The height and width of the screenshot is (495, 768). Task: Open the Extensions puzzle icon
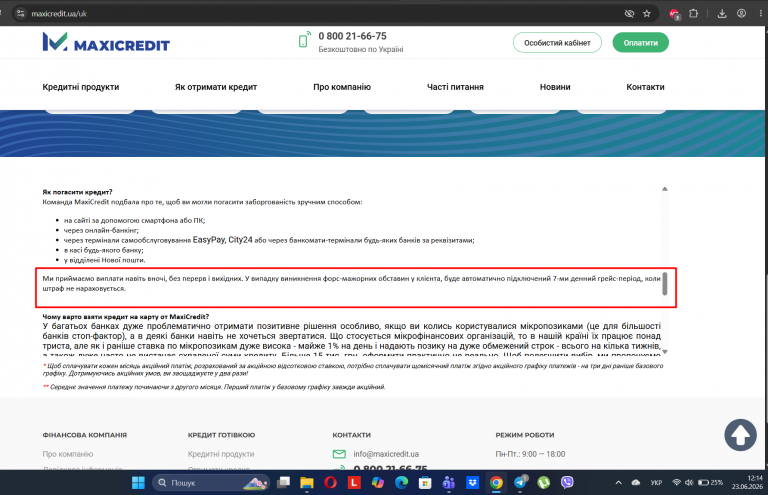click(x=693, y=14)
